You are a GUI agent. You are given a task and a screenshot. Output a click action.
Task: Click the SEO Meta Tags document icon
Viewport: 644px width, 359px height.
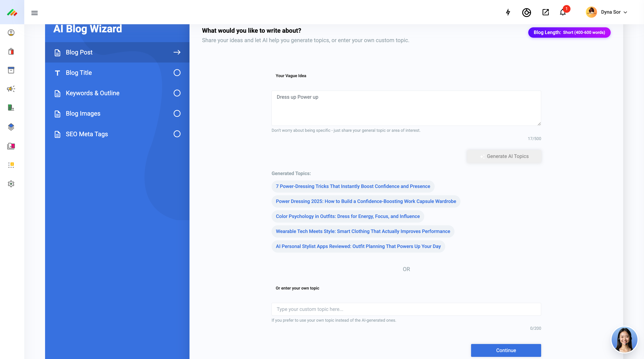coord(58,134)
